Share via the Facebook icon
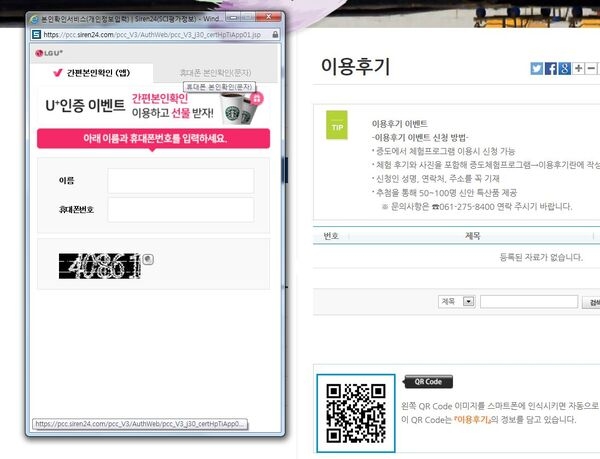The image size is (600, 459). [x=551, y=68]
